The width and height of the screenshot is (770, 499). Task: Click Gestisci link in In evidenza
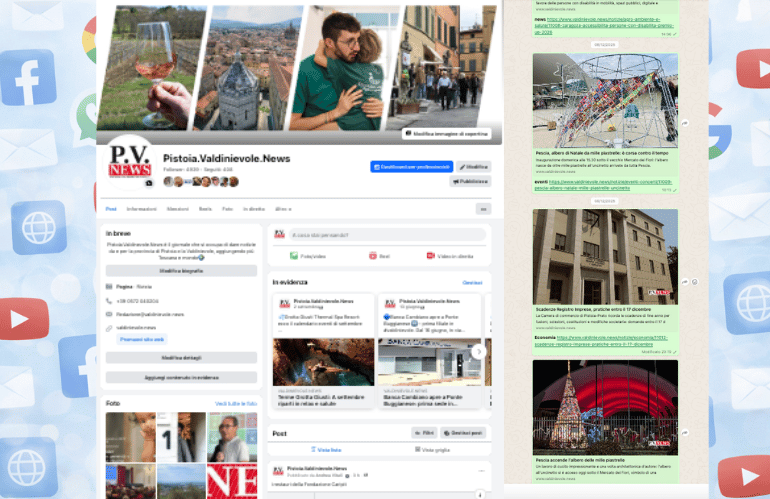(x=472, y=283)
